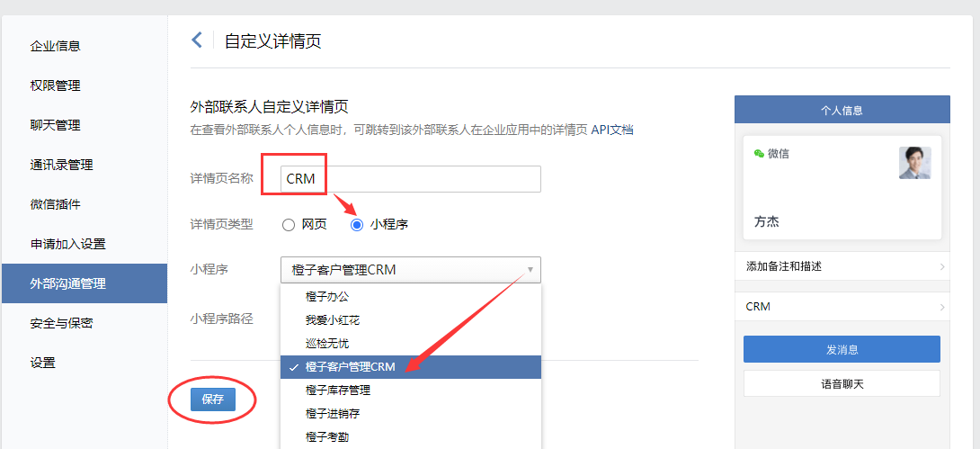Click the CRM row chevron in preview
The image size is (980, 449).
coord(942,307)
